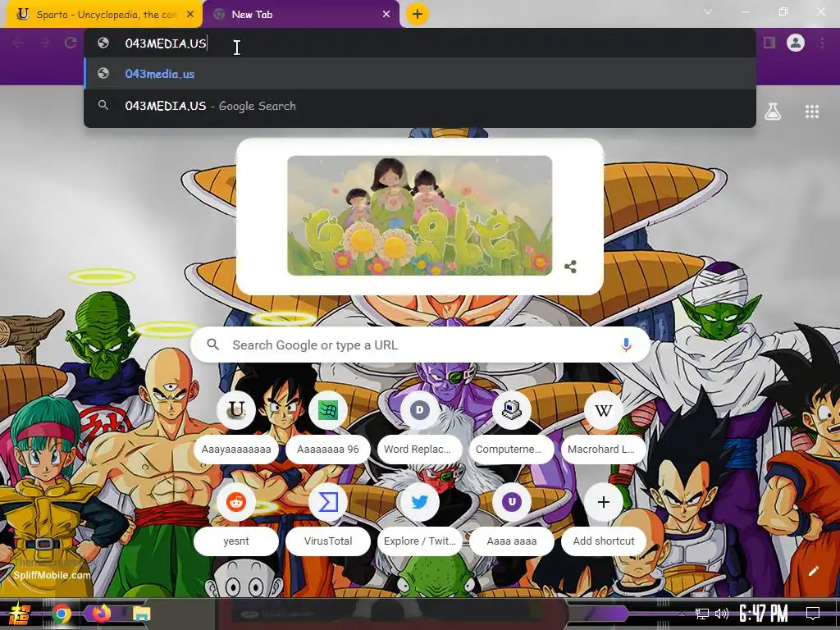Close the Sparta Uncyclopedia tab
840x630 pixels.
click(x=190, y=15)
